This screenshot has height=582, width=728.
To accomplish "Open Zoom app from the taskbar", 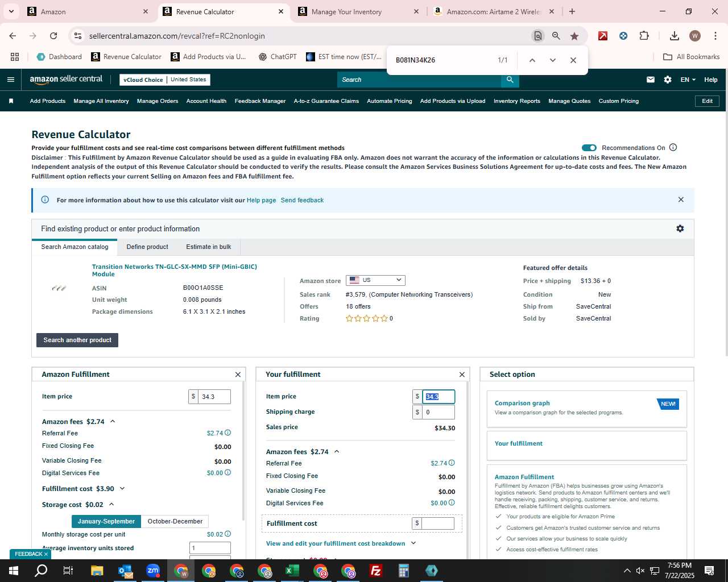I will (x=153, y=571).
